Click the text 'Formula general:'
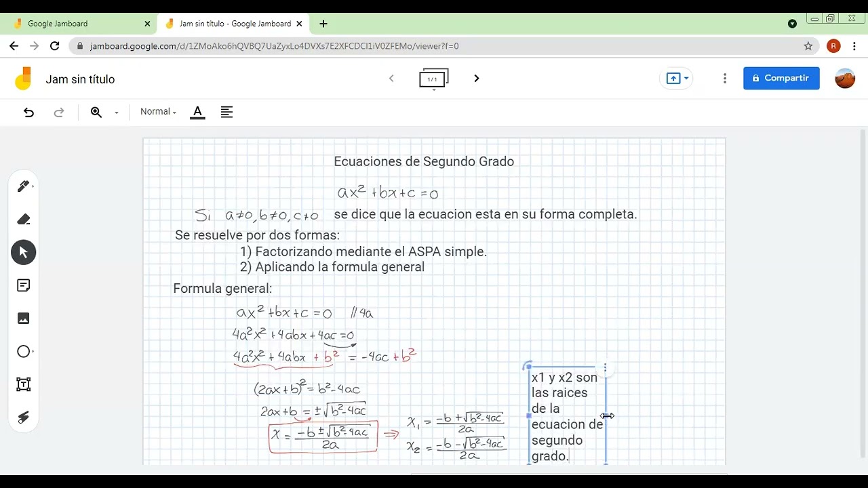 (x=222, y=289)
